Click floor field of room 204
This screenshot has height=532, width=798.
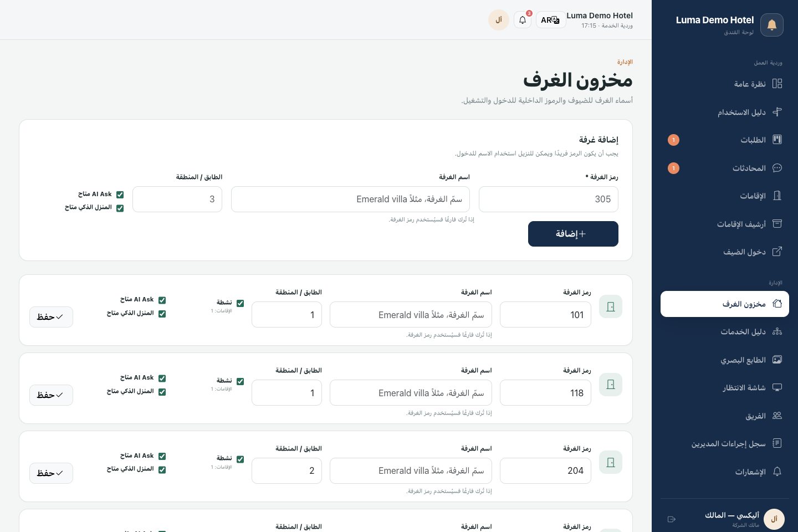(287, 470)
